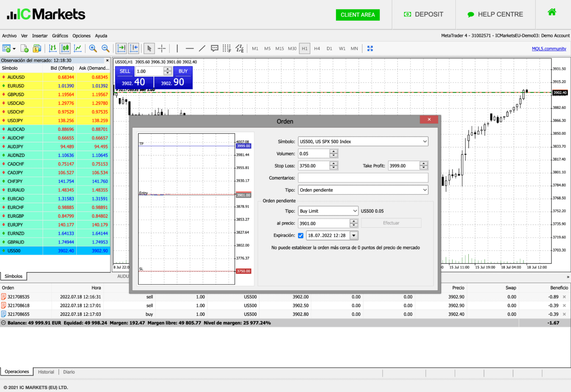This screenshot has height=392, width=571.
Task: Switch to Diario tab
Action: [69, 372]
